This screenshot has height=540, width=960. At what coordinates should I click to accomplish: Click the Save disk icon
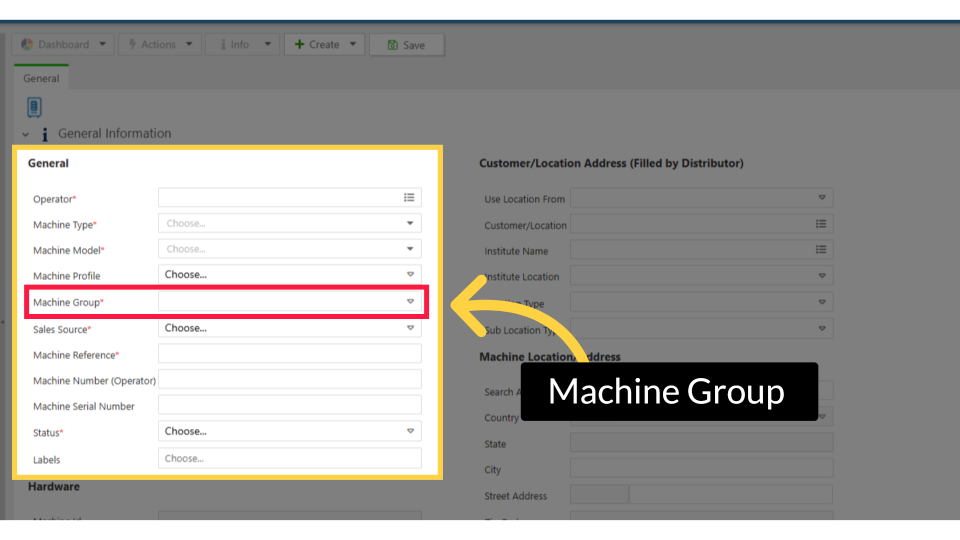click(x=393, y=45)
